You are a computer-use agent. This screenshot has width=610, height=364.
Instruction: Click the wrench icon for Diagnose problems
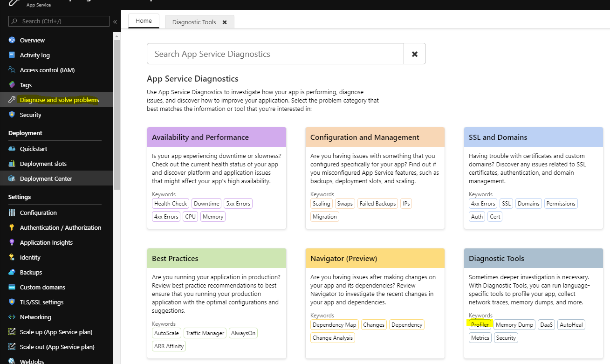click(12, 100)
